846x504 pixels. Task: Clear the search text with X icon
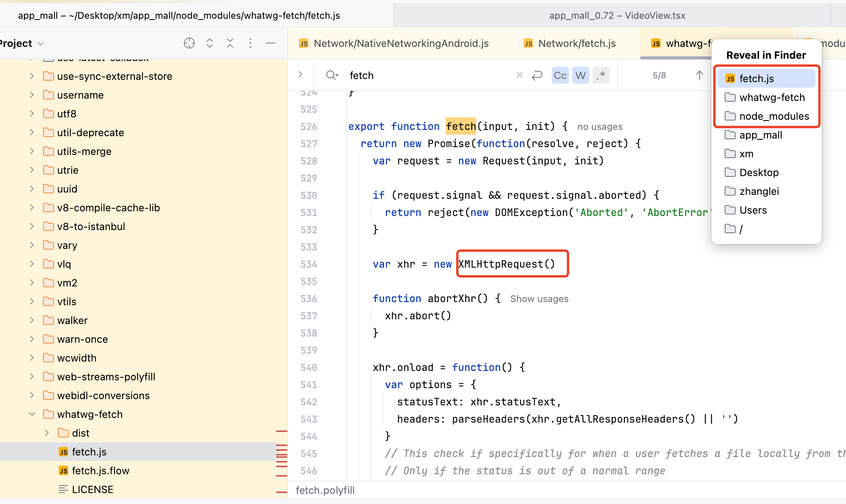click(519, 75)
